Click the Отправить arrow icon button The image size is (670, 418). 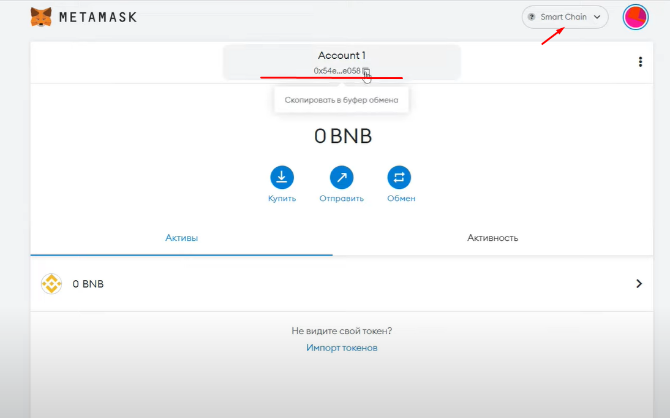pyautogui.click(x=341, y=177)
